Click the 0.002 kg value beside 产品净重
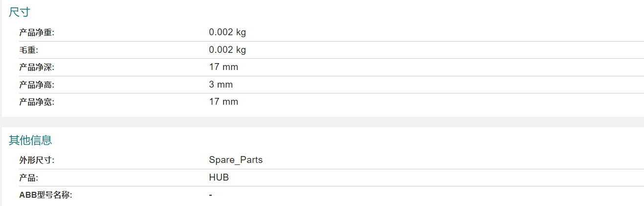The image size is (644, 206). click(x=227, y=32)
